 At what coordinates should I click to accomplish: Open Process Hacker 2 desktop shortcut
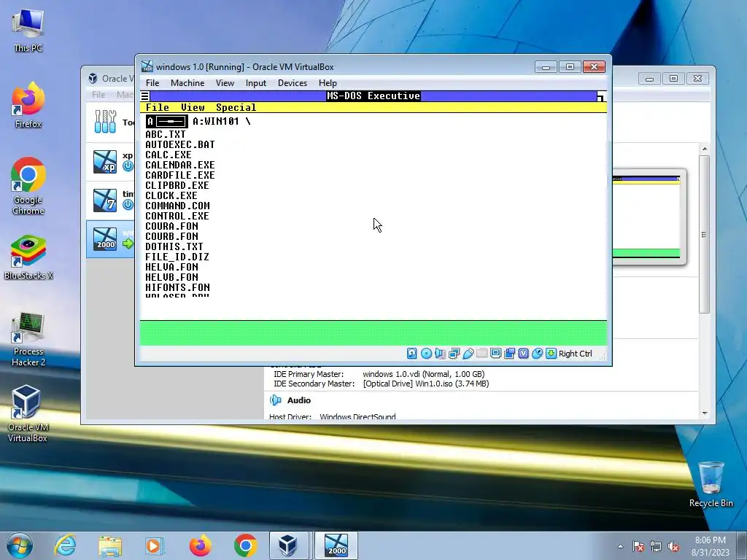pyautogui.click(x=28, y=339)
